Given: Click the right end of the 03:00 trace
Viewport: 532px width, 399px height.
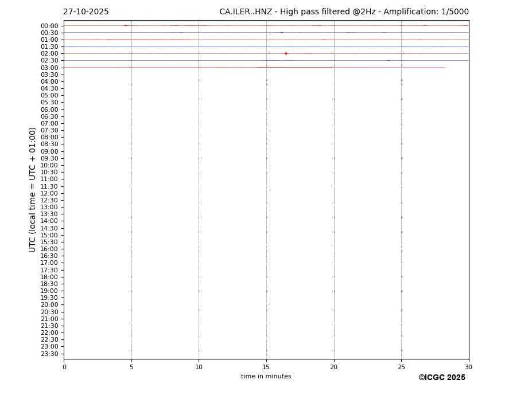Looking at the screenshot, I should pyautogui.click(x=445, y=68).
